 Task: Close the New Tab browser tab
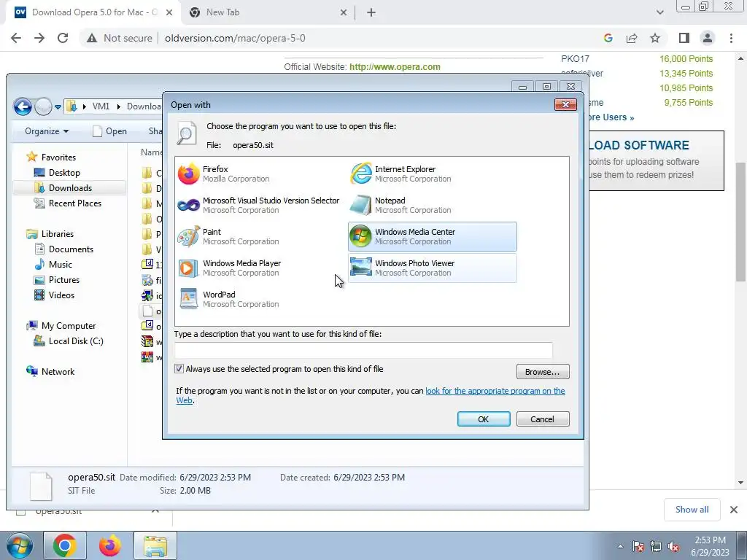[x=344, y=13]
